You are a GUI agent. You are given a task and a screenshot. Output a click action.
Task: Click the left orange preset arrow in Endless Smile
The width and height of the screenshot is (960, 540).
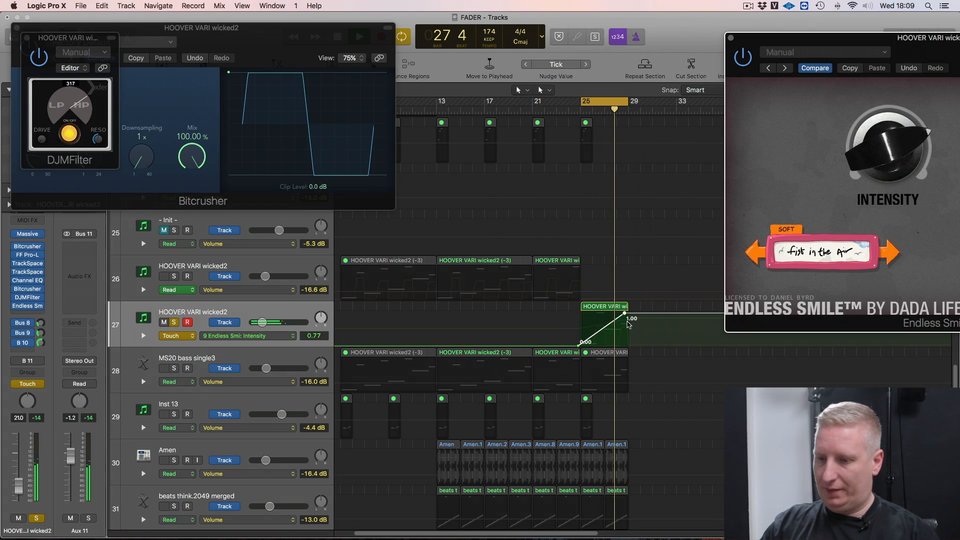[x=756, y=252]
